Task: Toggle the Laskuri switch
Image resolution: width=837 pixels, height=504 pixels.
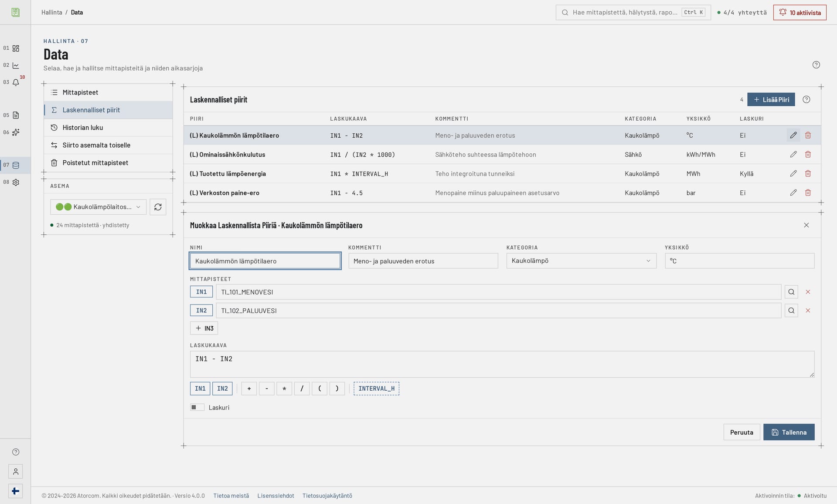Action: pos(197,407)
